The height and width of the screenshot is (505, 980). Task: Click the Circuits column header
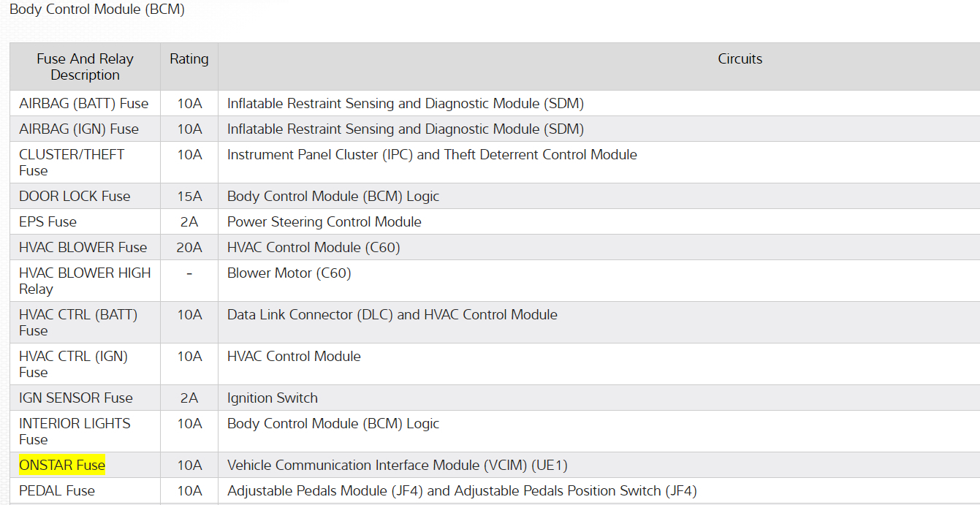click(x=740, y=59)
